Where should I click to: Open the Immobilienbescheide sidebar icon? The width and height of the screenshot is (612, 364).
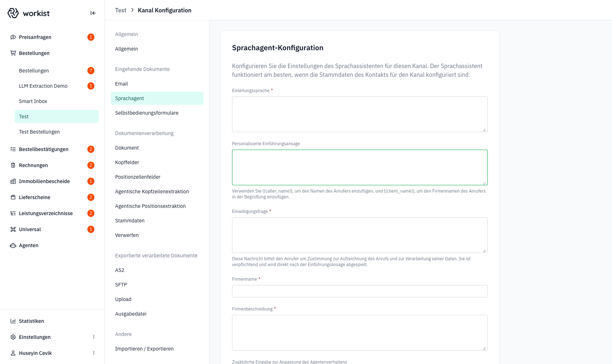(x=13, y=181)
